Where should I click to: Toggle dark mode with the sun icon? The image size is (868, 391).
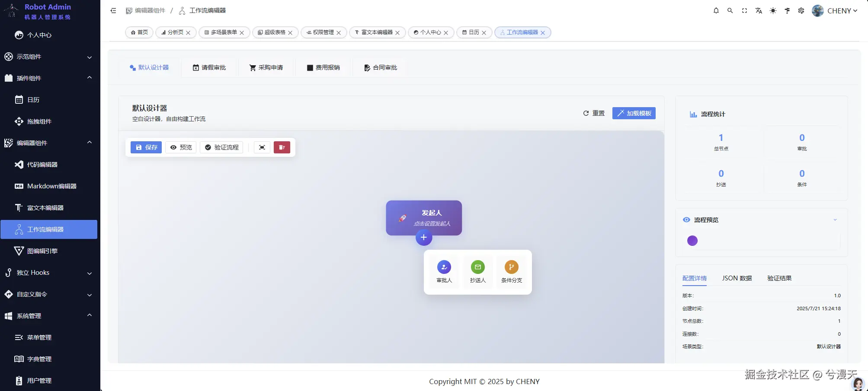point(773,10)
